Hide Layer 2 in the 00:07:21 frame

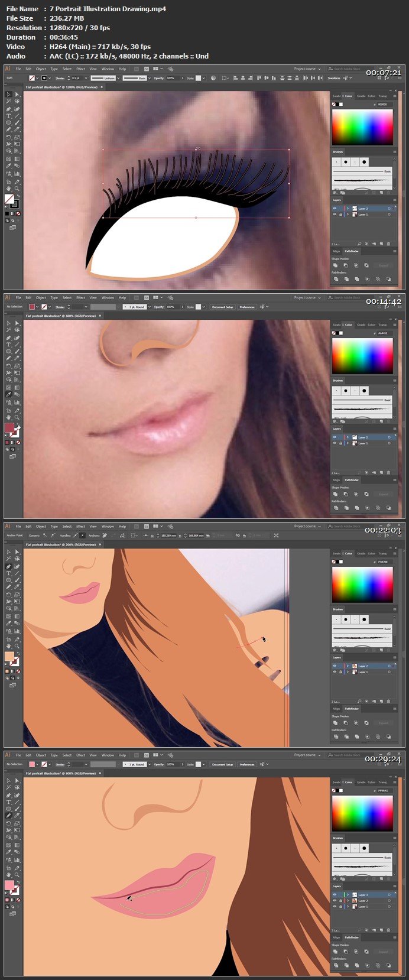(x=335, y=209)
